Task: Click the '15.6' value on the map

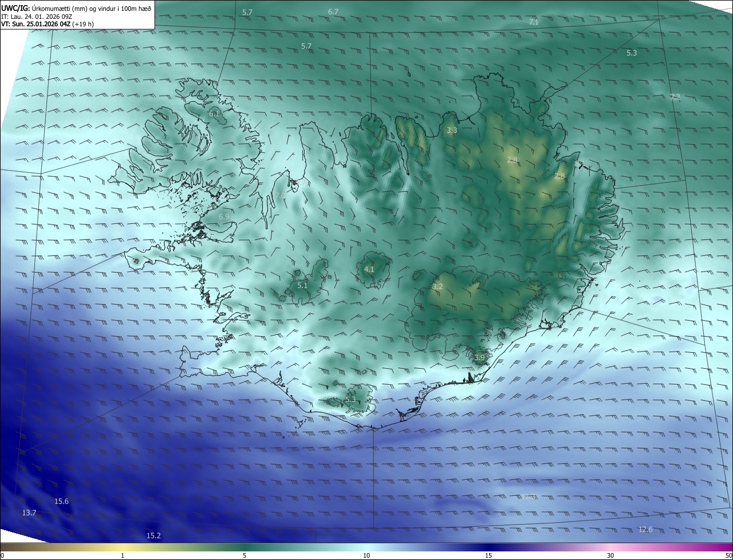Action: click(61, 502)
